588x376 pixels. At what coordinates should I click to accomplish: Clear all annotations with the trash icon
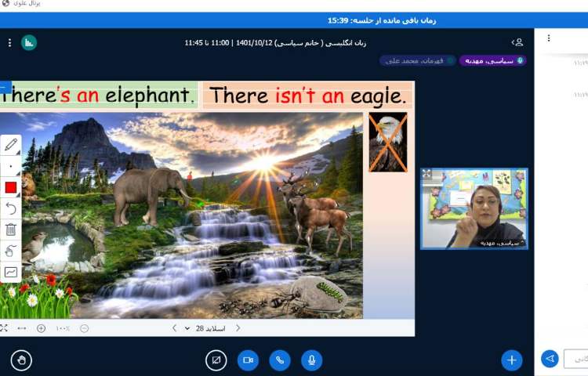click(x=11, y=230)
